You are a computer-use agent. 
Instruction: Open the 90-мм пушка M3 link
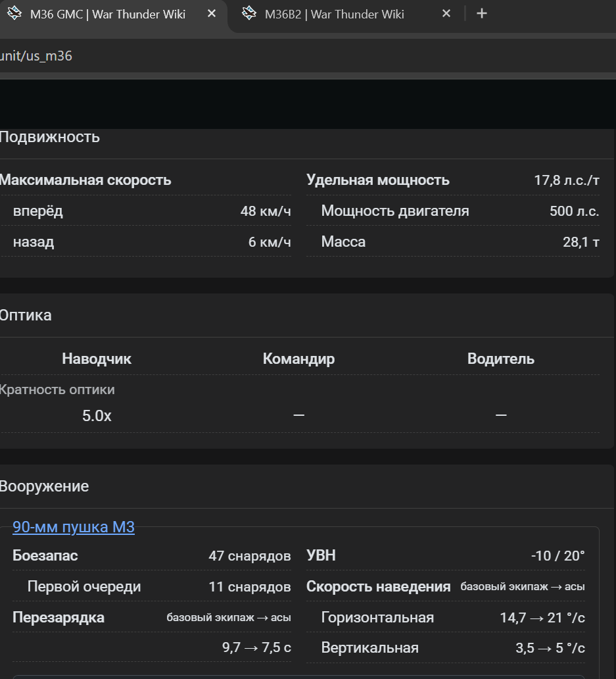[74, 527]
